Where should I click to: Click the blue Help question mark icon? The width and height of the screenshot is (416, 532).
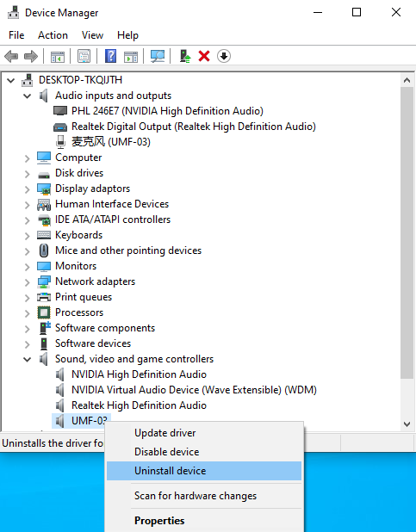coord(111,56)
